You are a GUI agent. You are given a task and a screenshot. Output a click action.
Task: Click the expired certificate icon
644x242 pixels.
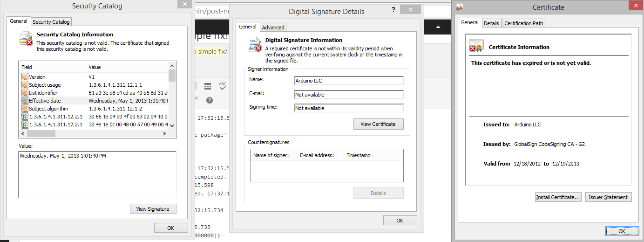tap(476, 46)
